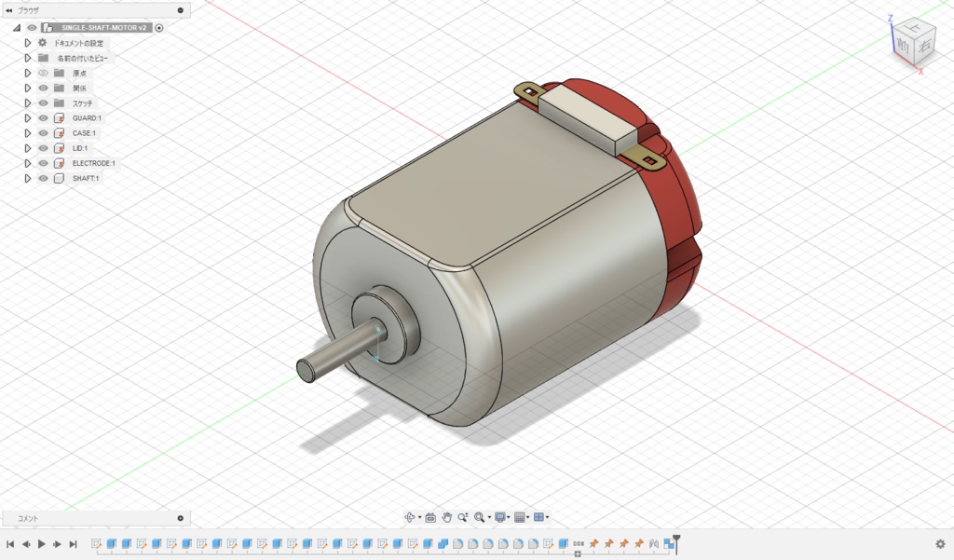
Task: Click the timeline history end marker
Action: (x=676, y=543)
